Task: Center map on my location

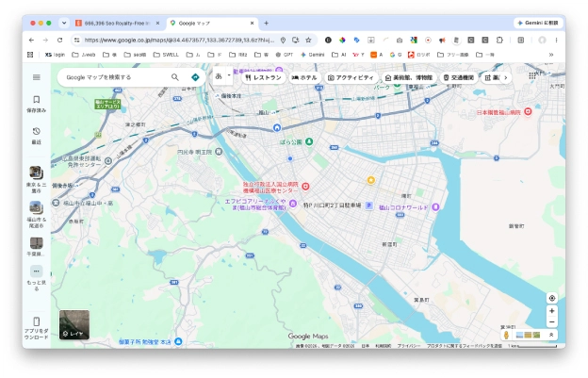Action: [x=551, y=298]
